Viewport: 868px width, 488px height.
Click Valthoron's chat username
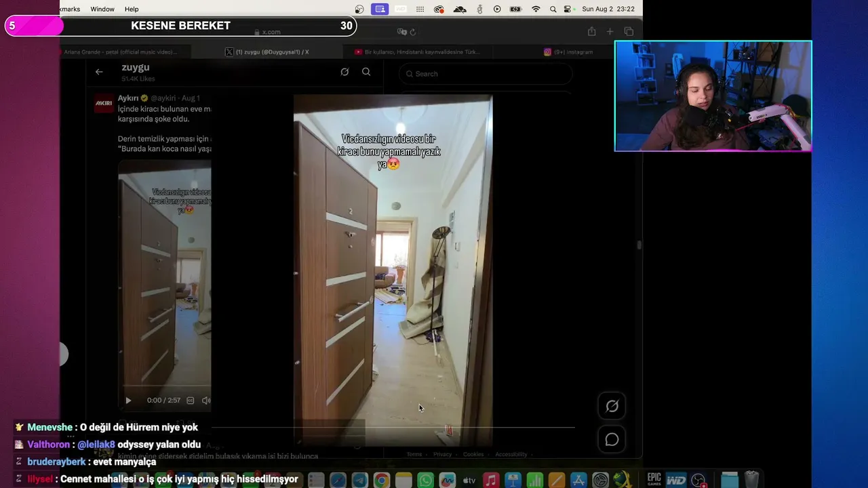click(49, 445)
